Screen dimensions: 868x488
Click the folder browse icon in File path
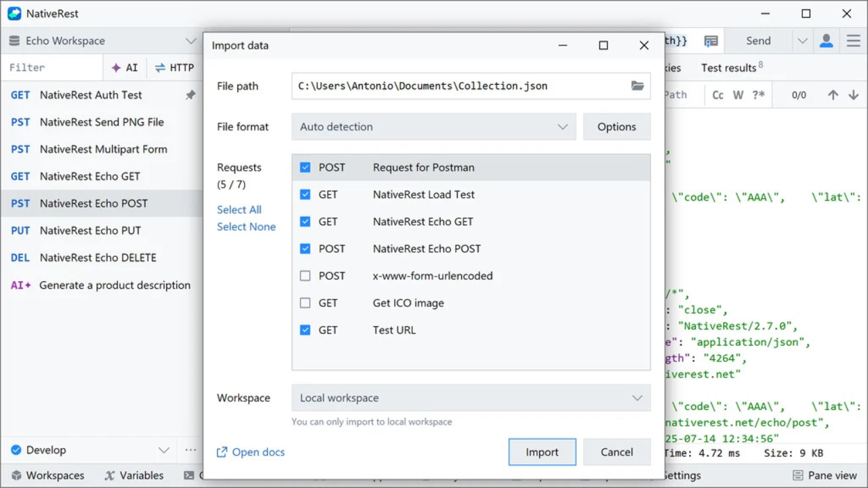[x=637, y=86]
